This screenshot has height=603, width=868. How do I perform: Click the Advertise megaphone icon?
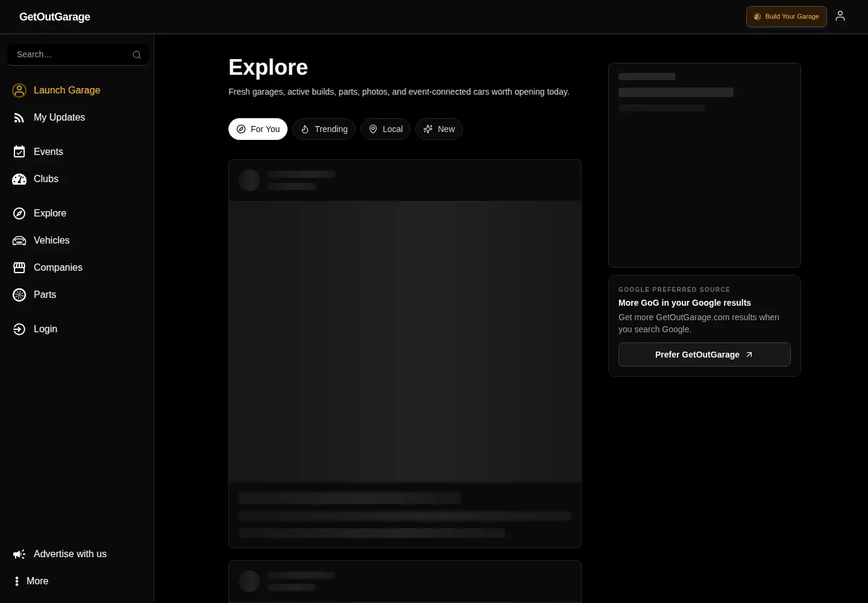pos(19,554)
